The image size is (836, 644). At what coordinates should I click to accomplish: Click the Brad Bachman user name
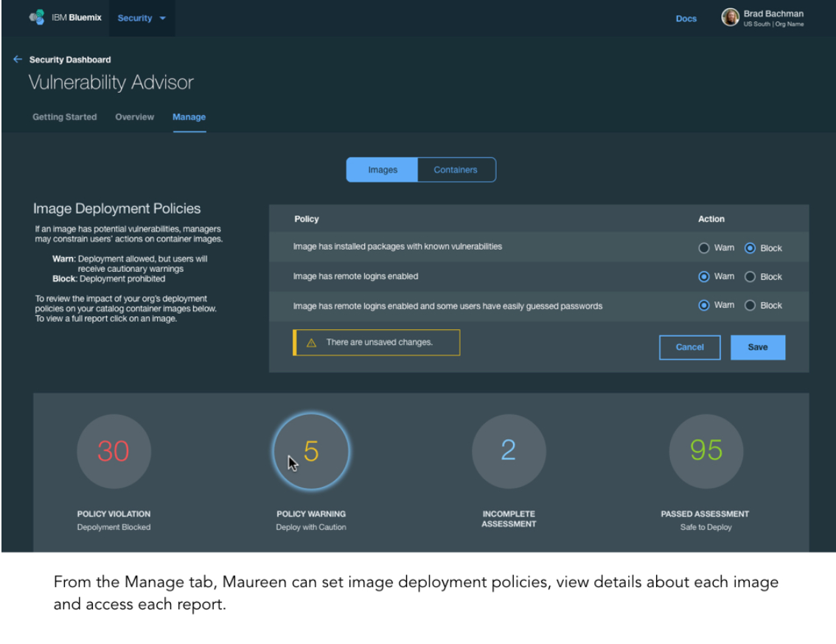773,14
